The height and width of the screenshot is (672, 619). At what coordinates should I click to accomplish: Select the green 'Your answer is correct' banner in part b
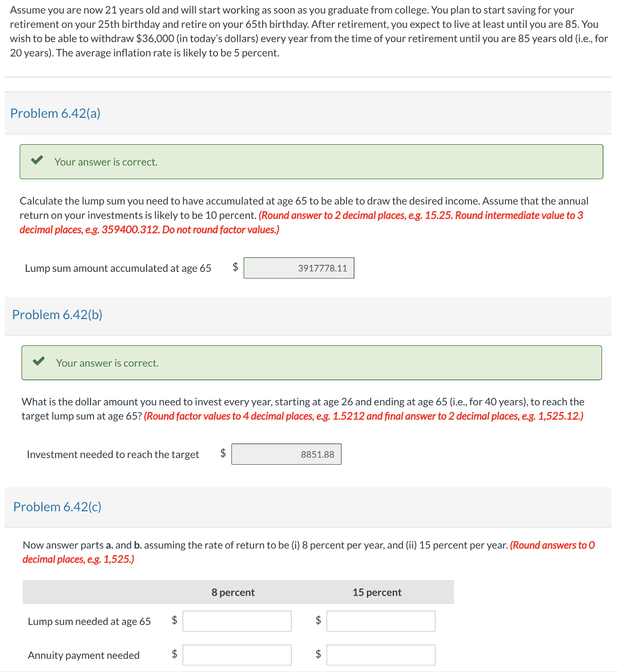pos(311,362)
